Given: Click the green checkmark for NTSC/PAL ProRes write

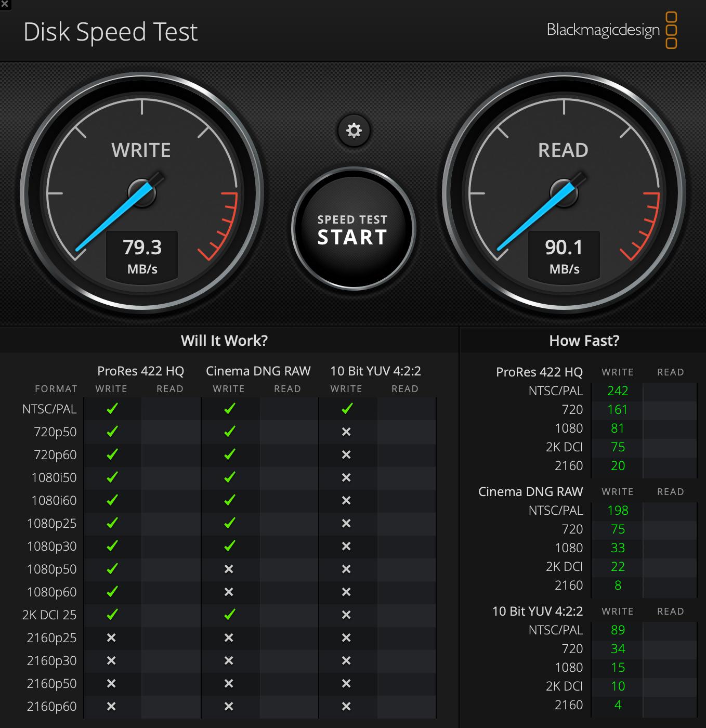Looking at the screenshot, I should [x=111, y=409].
